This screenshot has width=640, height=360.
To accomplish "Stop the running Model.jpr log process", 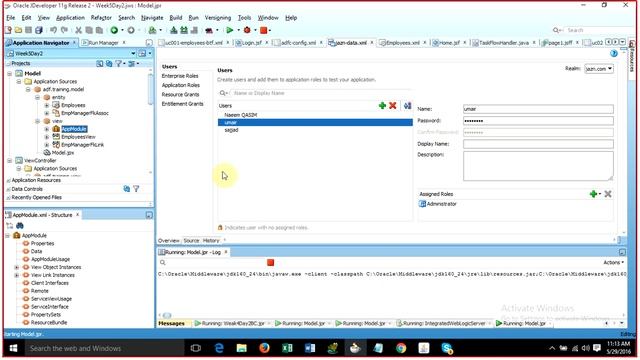I will tap(270, 262).
